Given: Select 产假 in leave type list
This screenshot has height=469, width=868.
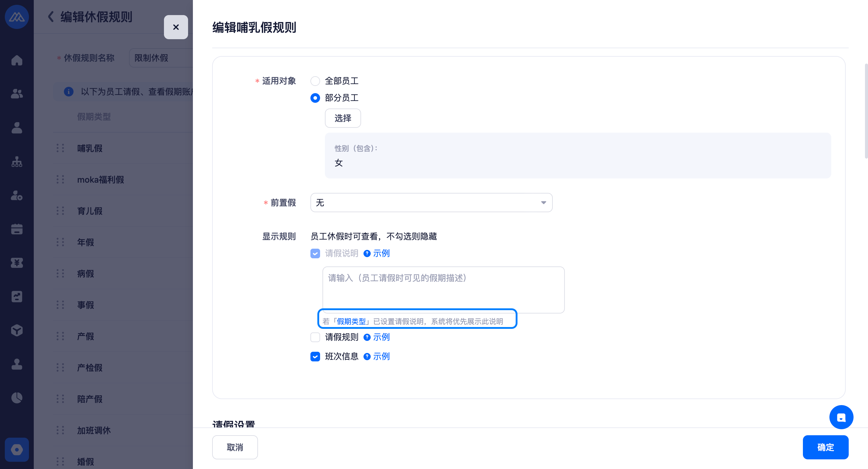Looking at the screenshot, I should coord(86,336).
